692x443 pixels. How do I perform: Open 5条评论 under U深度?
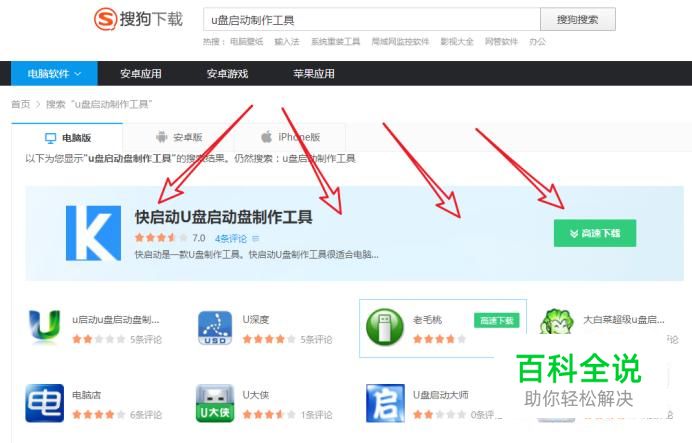click(316, 340)
